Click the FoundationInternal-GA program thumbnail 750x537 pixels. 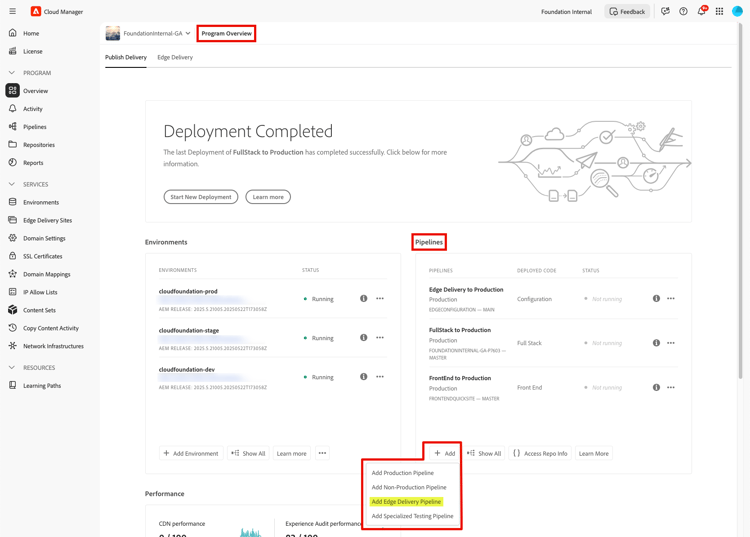tap(113, 33)
